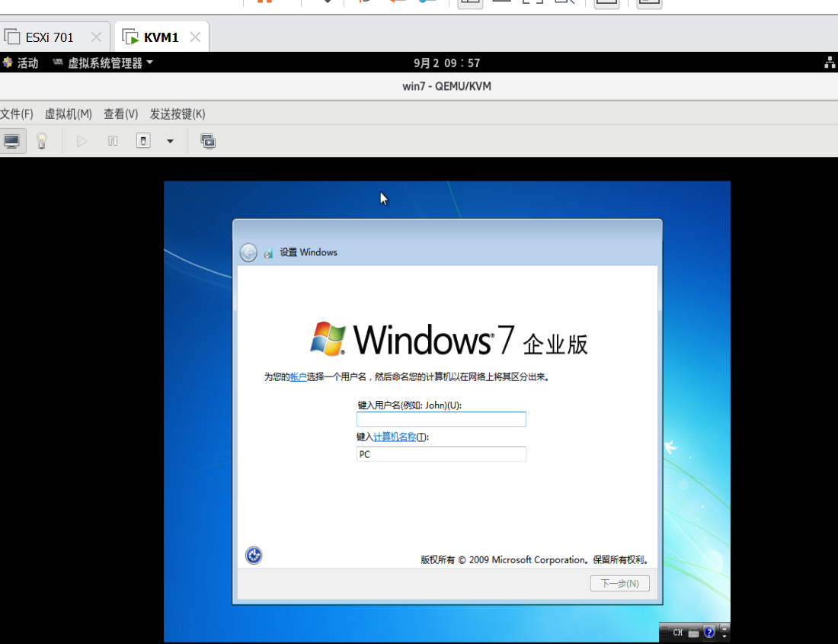The height and width of the screenshot is (644, 838).
Task: Open the 虚拟机(M) menu
Action: [69, 114]
